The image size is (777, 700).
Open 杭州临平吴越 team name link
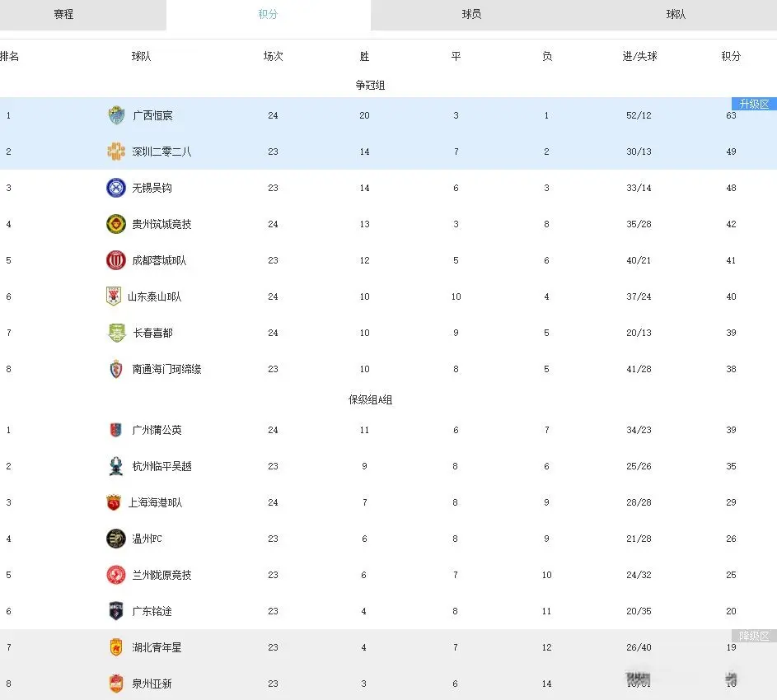click(x=161, y=466)
